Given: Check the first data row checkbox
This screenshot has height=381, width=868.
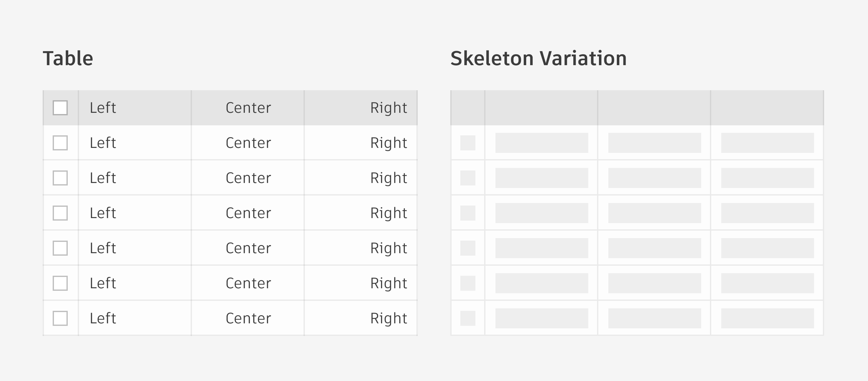Looking at the screenshot, I should pos(60,143).
